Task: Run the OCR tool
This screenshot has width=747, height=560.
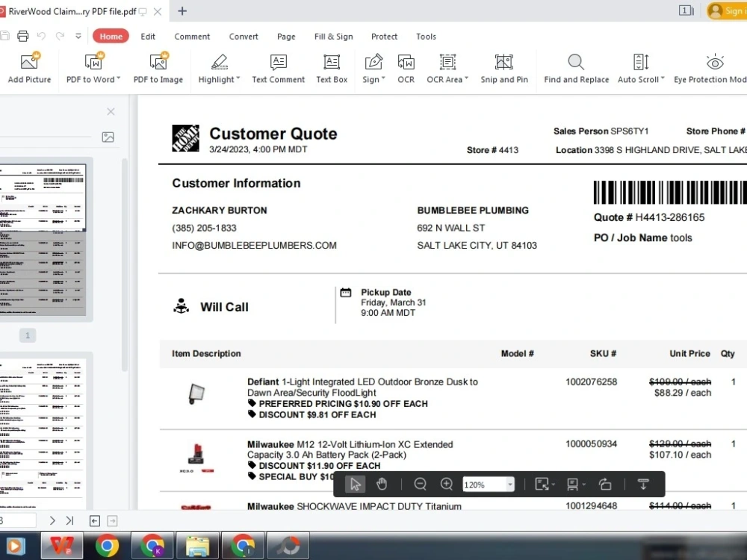Action: (x=406, y=68)
